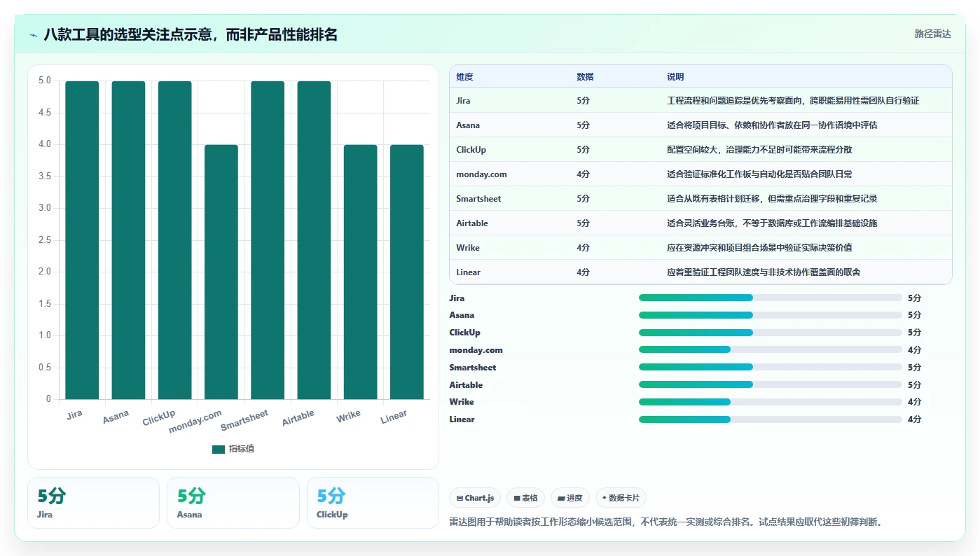Select the monday.com cell in the table
This screenshot has width=980, height=556.
[481, 174]
